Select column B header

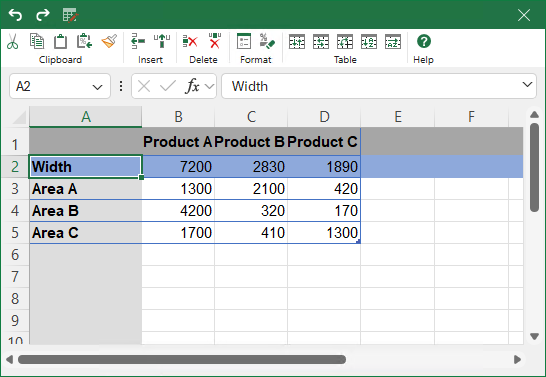[178, 117]
